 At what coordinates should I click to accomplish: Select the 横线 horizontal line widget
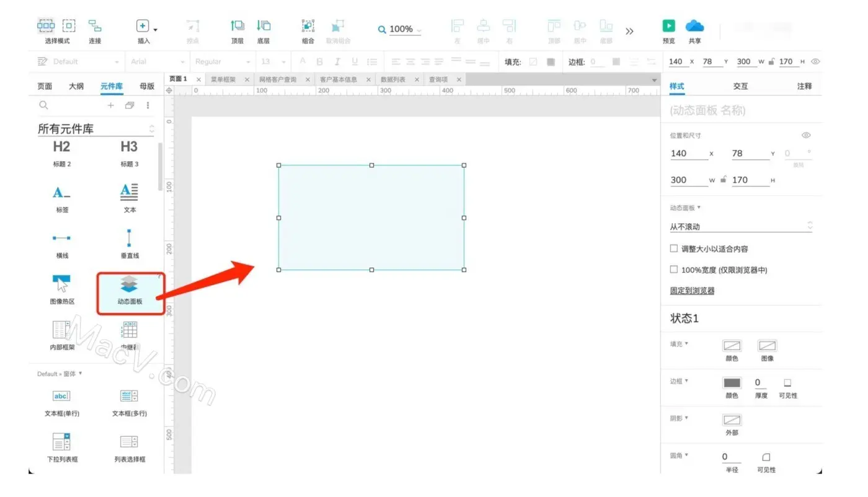tap(61, 244)
